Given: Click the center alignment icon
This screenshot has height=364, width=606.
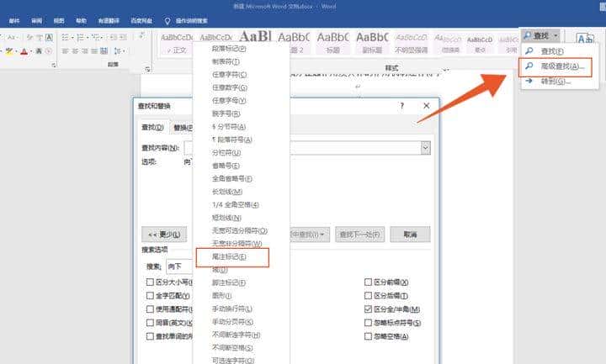Looking at the screenshot, I should tap(76, 51).
